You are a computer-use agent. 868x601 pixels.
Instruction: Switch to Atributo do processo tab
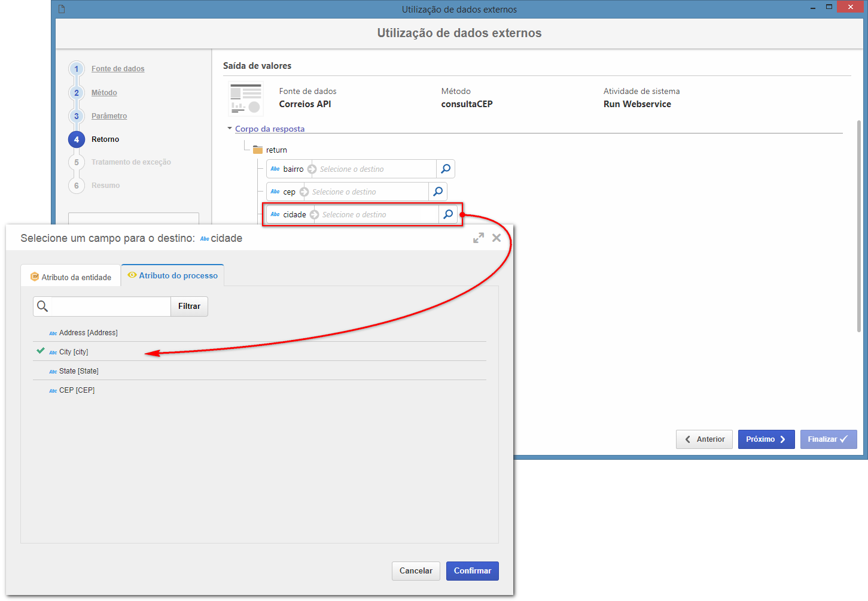click(x=172, y=275)
